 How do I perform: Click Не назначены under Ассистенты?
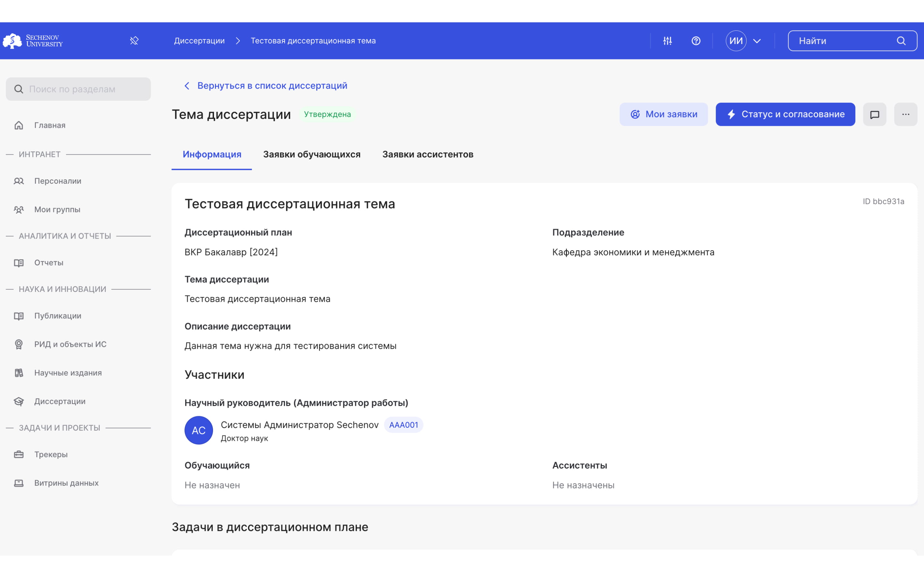583,485
